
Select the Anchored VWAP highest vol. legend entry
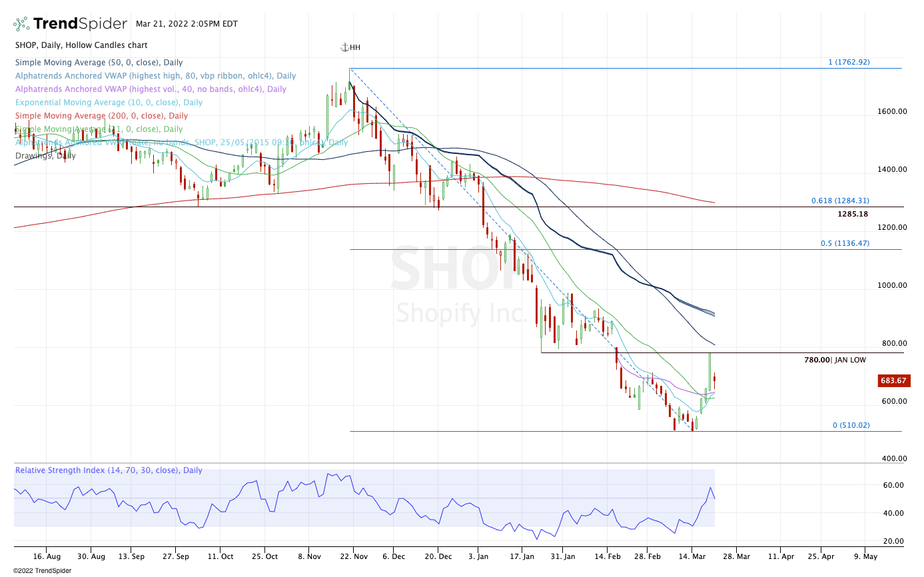tap(151, 89)
